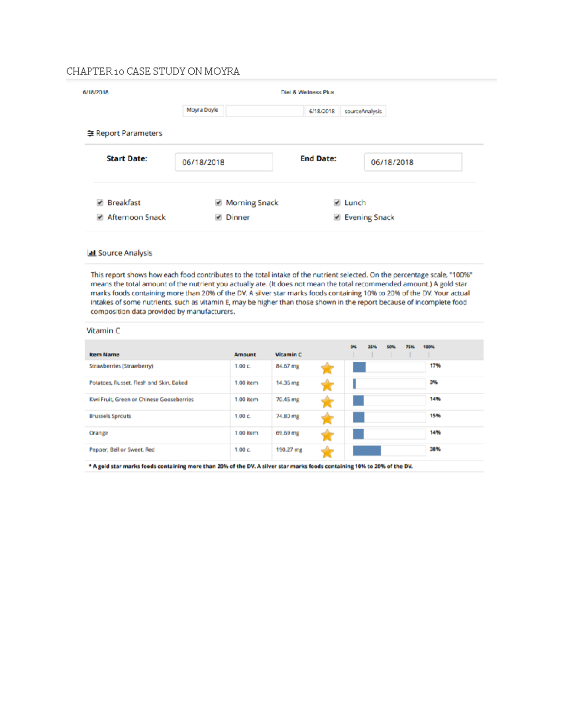
Task: Click the 84.67 mg value
Action: [287, 366]
